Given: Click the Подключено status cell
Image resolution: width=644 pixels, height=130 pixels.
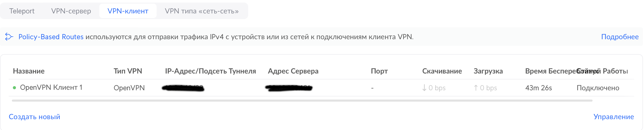Looking at the screenshot, I should pos(598,88).
